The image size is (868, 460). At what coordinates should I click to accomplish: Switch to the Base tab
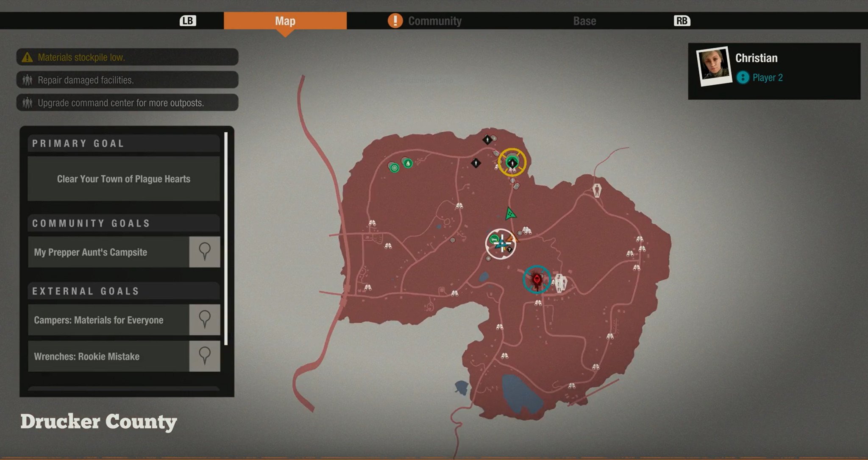pyautogui.click(x=585, y=21)
